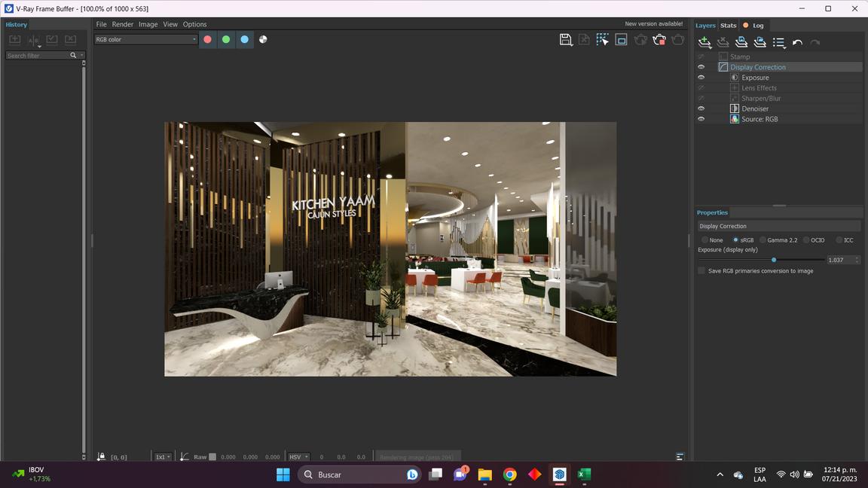
Task: Toggle status bar panel icon at bottom right
Action: point(680,456)
